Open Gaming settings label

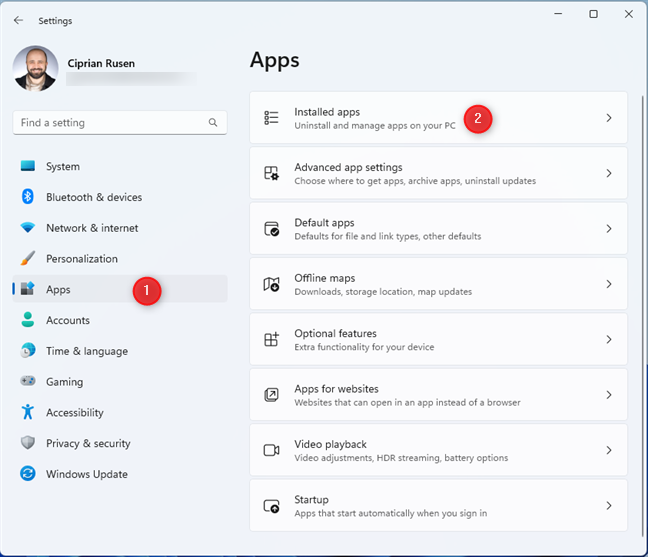tap(64, 382)
